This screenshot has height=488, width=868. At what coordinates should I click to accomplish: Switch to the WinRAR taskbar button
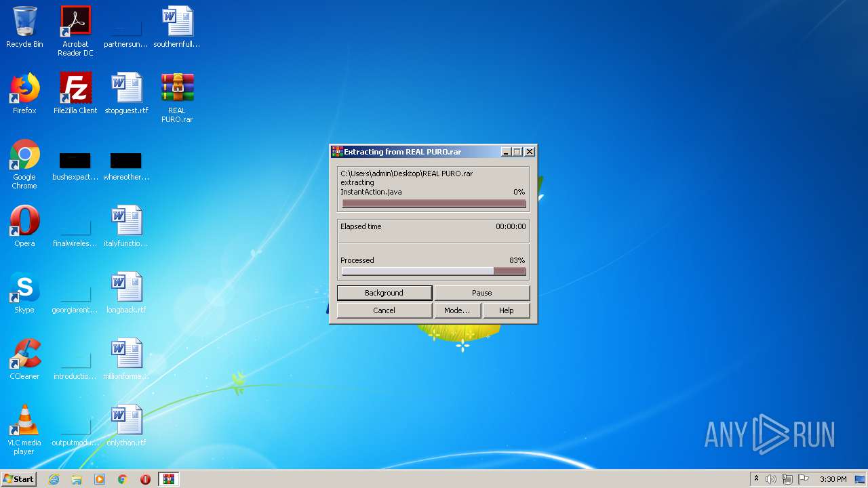[x=168, y=479]
